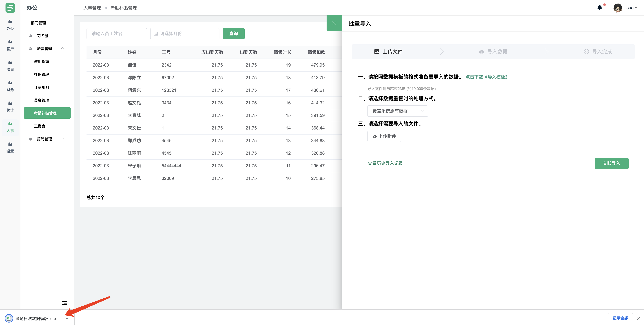Click the 导入数据 step
The width and height of the screenshot is (644, 327).
point(493,51)
